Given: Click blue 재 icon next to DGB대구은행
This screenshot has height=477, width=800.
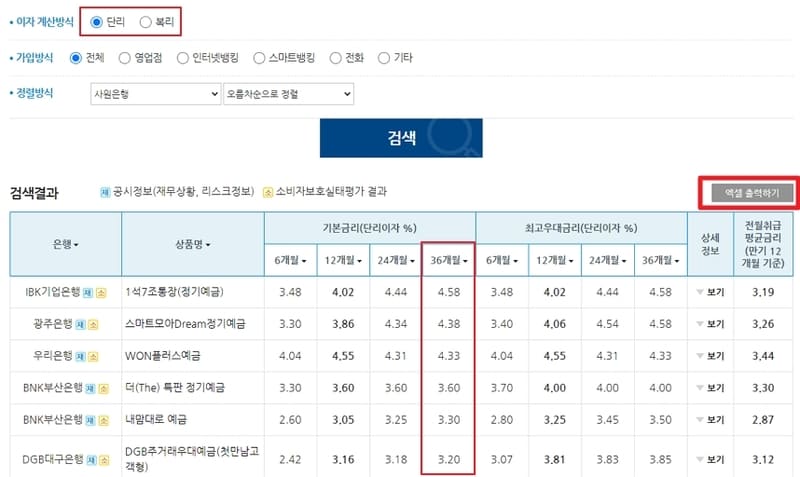Looking at the screenshot, I should (x=91, y=460).
